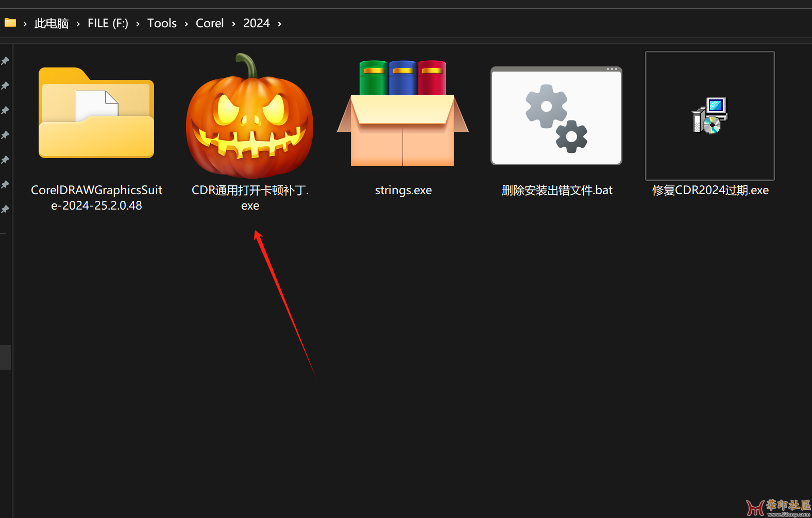Screen dimensions: 812x518
Task: Select the pumpkin icon of CDR通用打开卡顿补丁.exe
Action: (x=249, y=116)
